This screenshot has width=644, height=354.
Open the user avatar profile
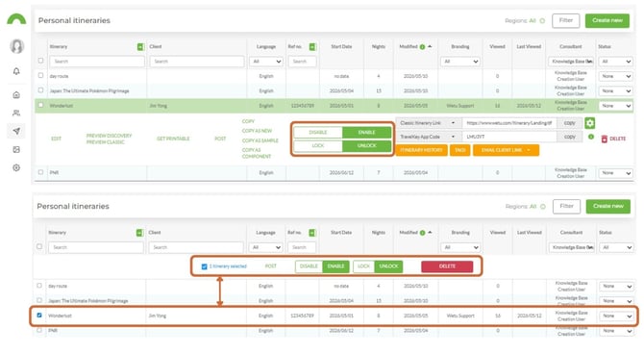16,46
